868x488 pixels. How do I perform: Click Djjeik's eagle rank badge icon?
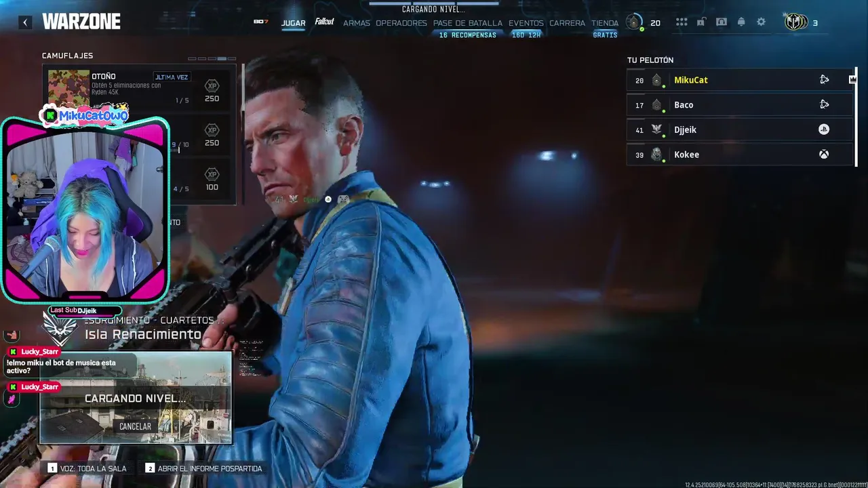[656, 129]
